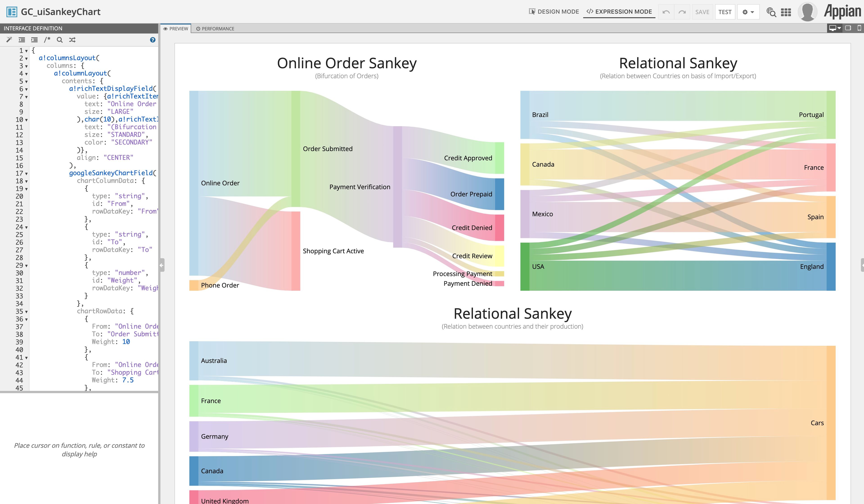Click the GC_uiSankeyChart title
Screen dimensions: 864x504
pyautogui.click(x=61, y=12)
